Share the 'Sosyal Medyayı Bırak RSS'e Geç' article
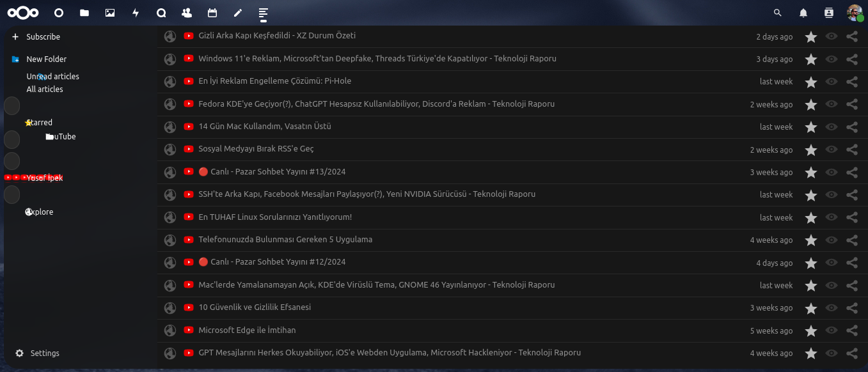868x372 pixels. click(x=851, y=150)
